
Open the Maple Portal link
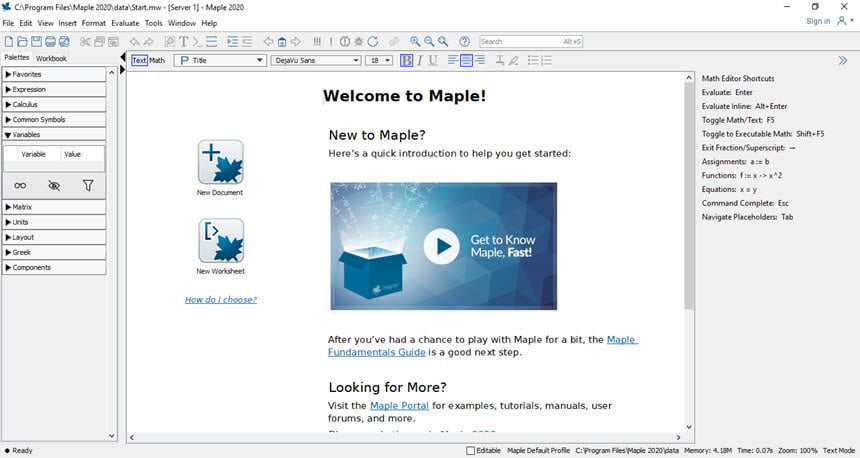(399, 406)
